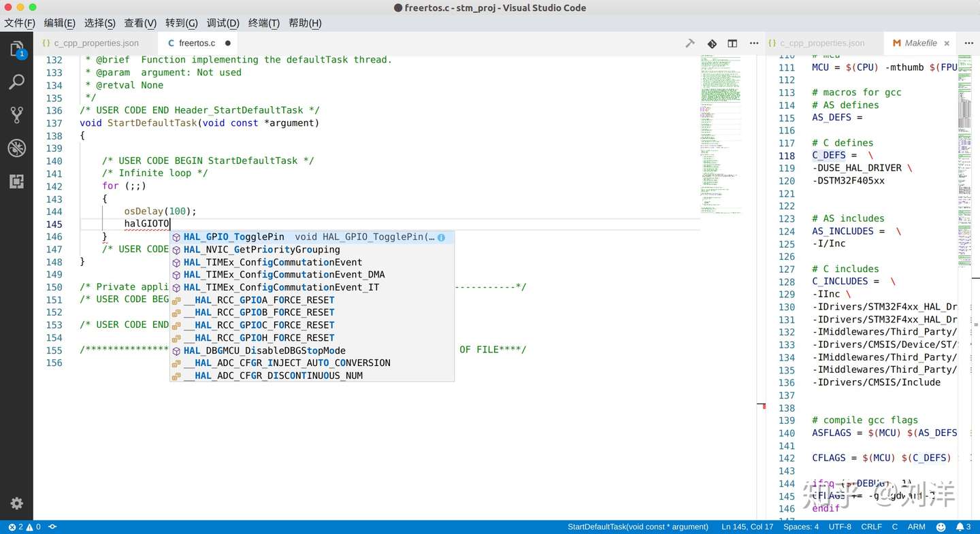980x534 pixels.
Task: Open the Search view in activity bar
Action: click(x=16, y=82)
